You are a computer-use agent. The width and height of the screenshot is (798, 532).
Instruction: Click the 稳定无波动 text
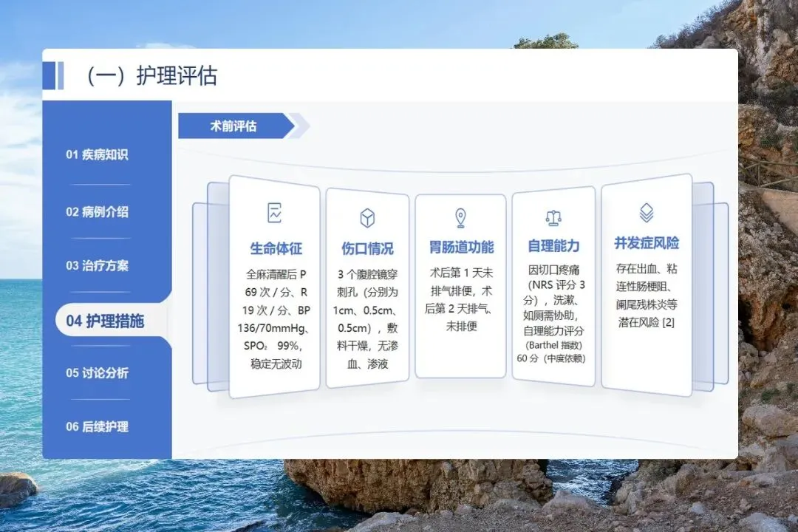pos(276,364)
